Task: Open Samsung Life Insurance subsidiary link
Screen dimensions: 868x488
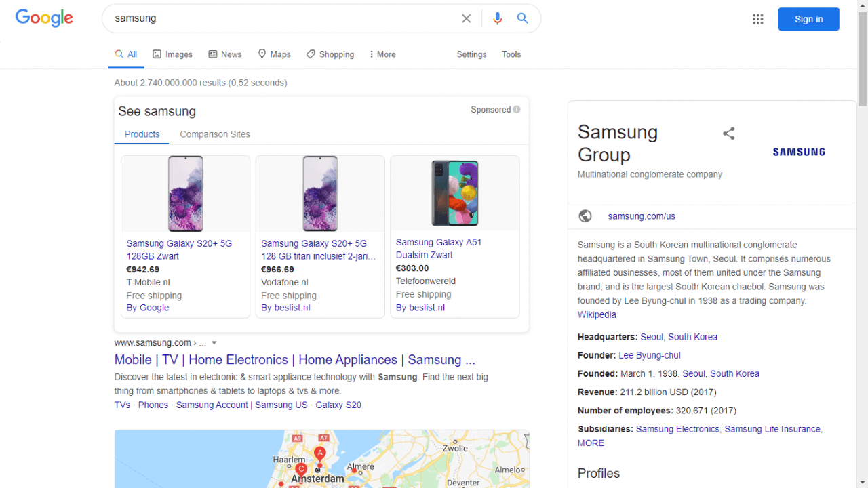Action: pos(772,429)
